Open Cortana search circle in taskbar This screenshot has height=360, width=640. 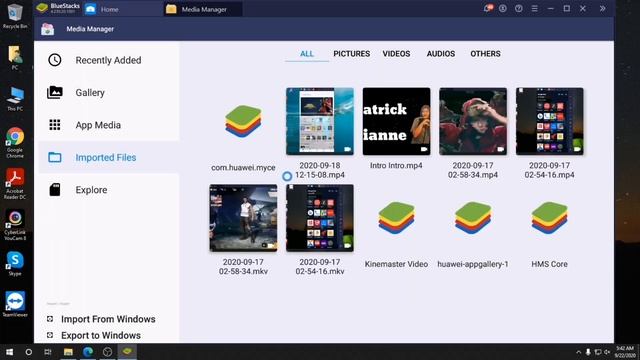29,351
